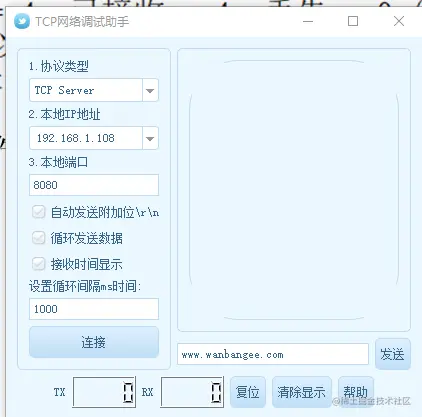Select the TCP Server combo box
The height and width of the screenshot is (417, 422).
click(94, 90)
